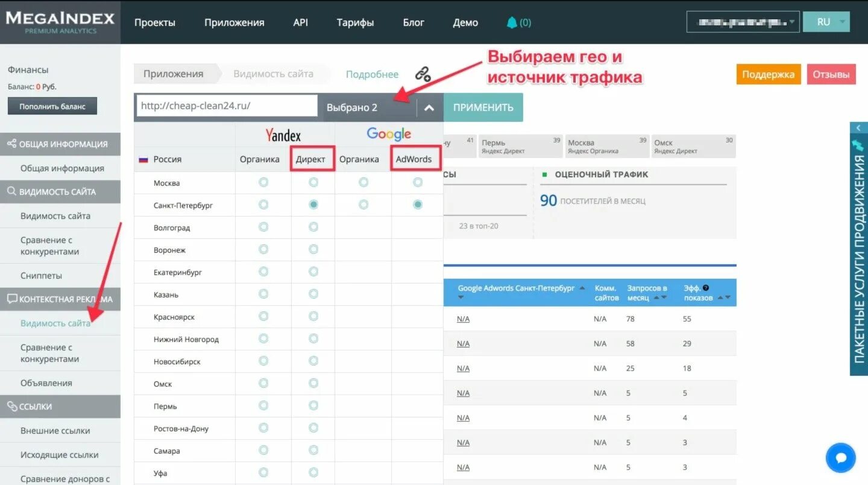Open the Подробнее link
The height and width of the screenshot is (485, 868).
pyautogui.click(x=372, y=74)
